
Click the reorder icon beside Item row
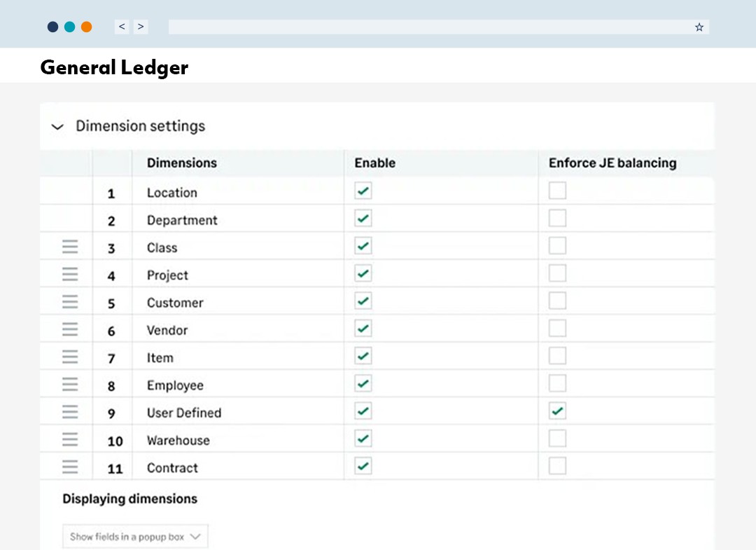[x=69, y=356]
